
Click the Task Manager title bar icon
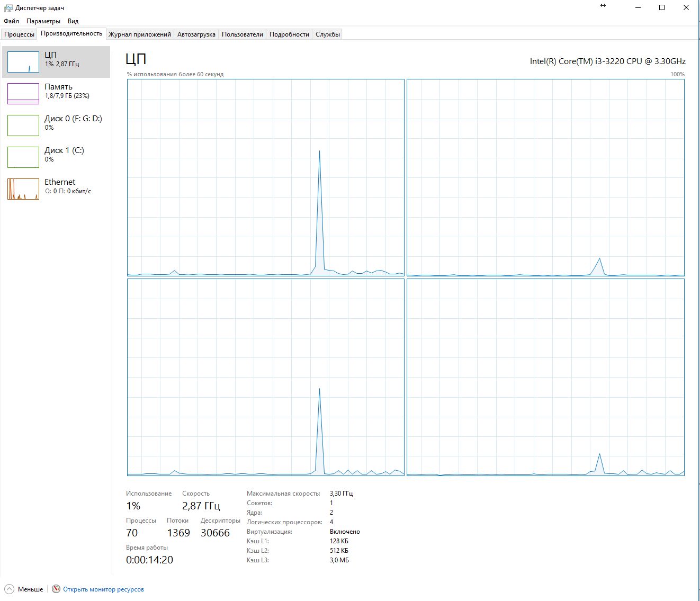coord(8,8)
